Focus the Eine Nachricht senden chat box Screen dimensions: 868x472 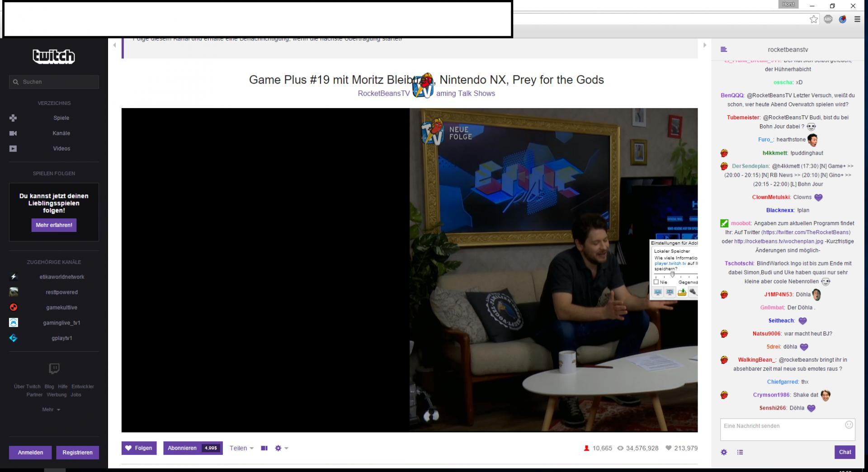tap(788, 430)
